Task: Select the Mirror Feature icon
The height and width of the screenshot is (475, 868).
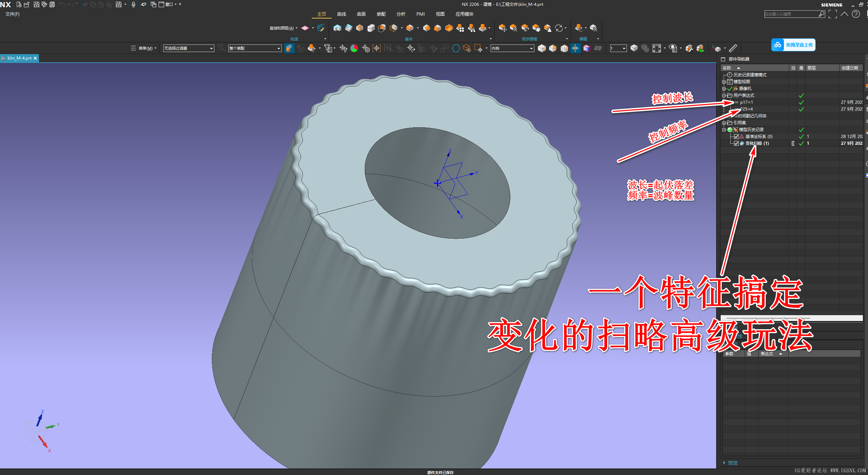Action: point(471,28)
